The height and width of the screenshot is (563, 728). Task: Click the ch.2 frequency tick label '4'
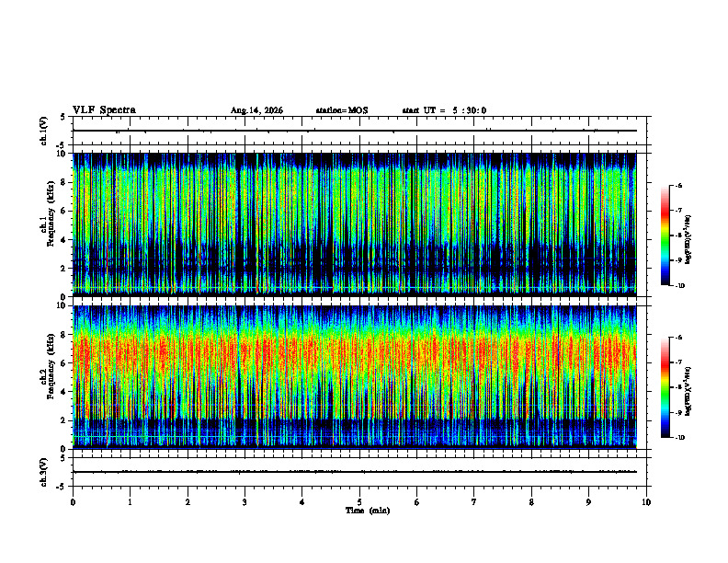coord(64,392)
